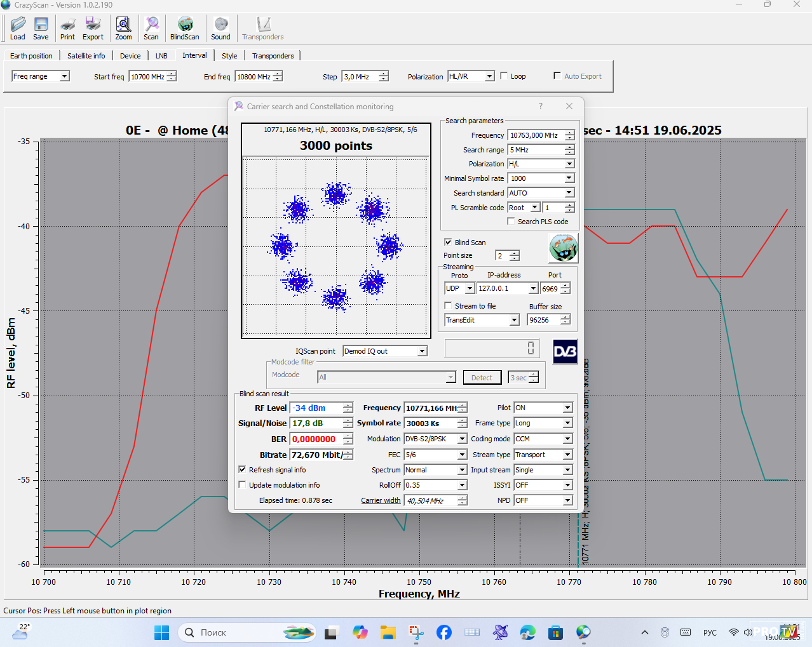
Task: Open the Export tool
Action: click(x=93, y=28)
